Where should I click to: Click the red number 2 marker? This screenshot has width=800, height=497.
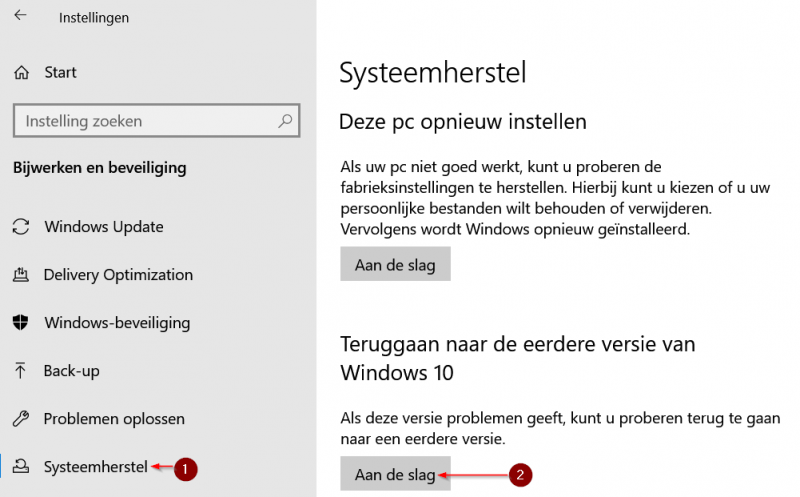tap(517, 475)
